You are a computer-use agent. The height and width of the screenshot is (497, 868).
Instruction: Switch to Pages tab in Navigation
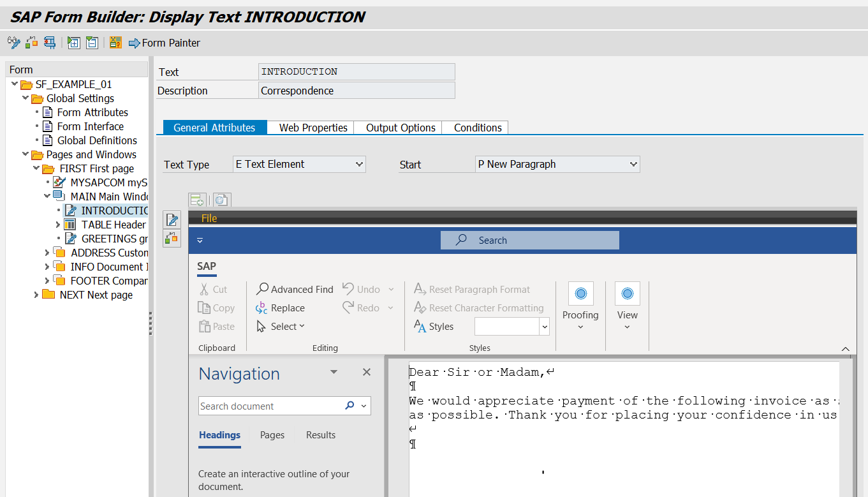tap(272, 435)
